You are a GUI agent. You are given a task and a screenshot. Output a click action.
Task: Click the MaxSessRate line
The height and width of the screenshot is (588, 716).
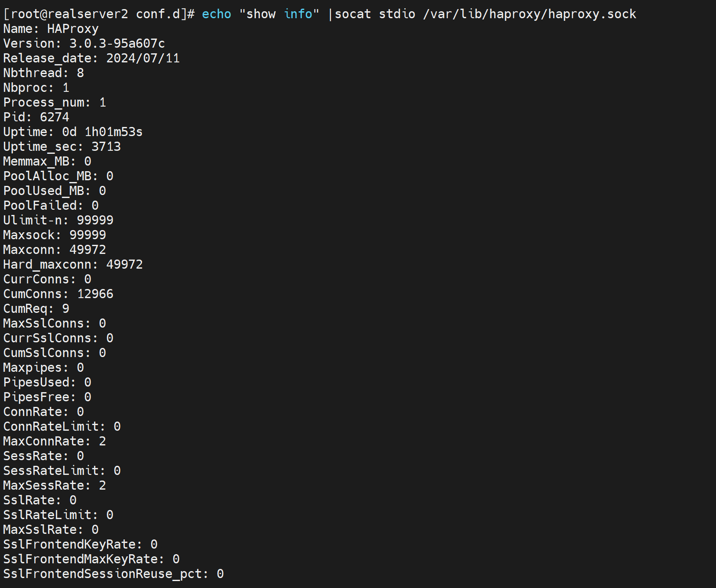tap(55, 485)
